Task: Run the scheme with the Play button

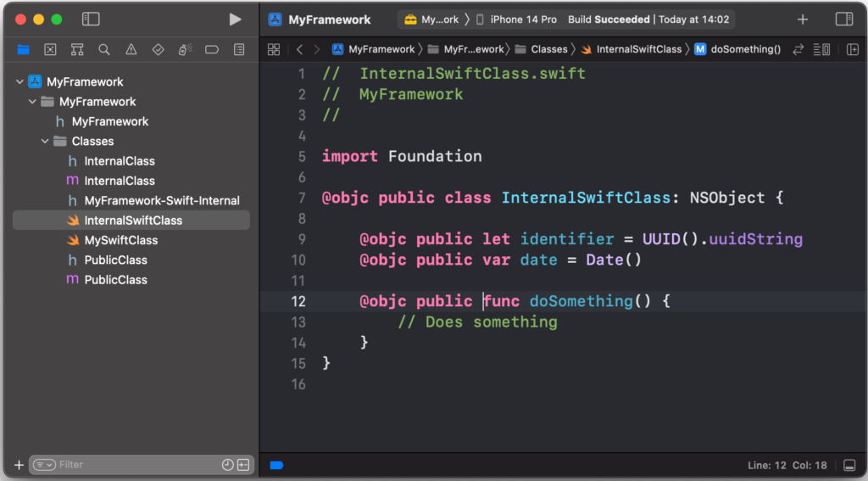Action: click(235, 20)
